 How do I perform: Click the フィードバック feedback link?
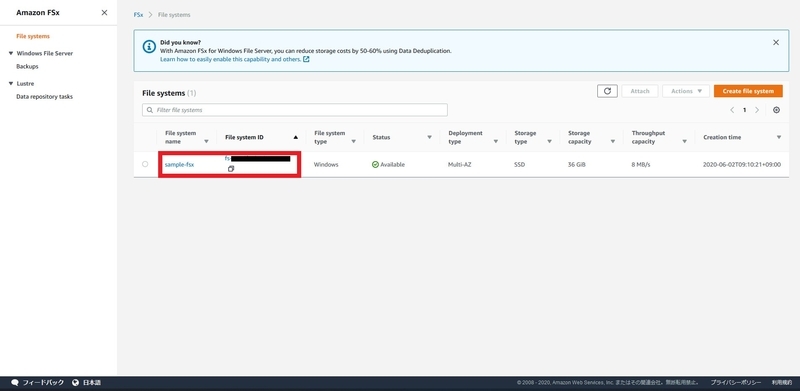(43, 382)
